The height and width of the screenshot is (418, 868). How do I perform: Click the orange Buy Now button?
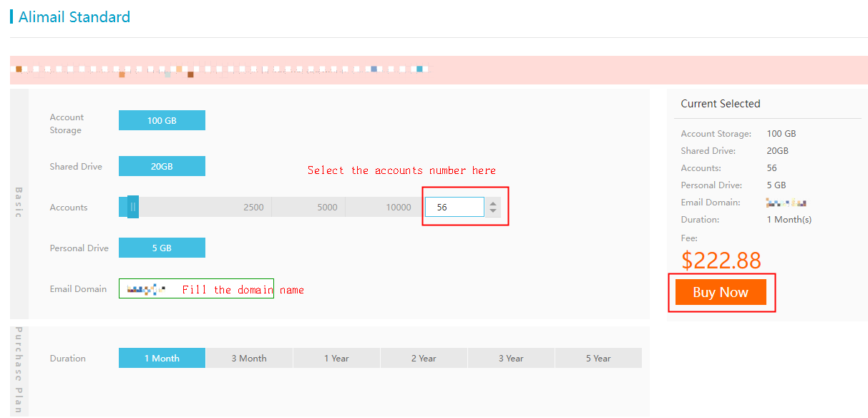click(x=721, y=292)
